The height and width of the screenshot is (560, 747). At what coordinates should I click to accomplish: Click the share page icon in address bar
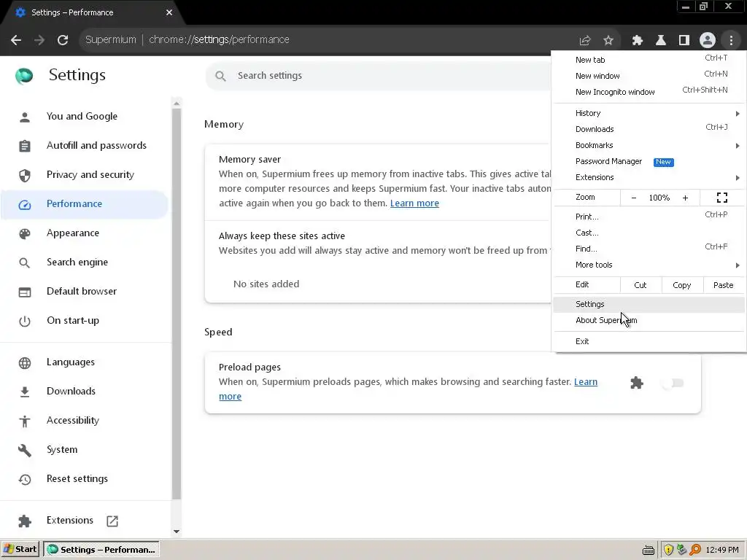[x=584, y=41]
